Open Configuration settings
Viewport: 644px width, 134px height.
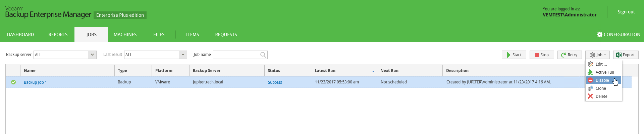click(619, 35)
